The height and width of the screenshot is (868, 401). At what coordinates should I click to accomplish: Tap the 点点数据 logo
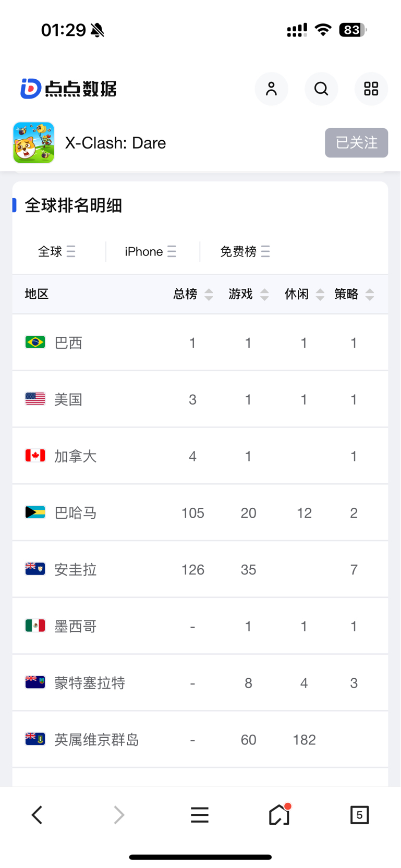coord(68,89)
